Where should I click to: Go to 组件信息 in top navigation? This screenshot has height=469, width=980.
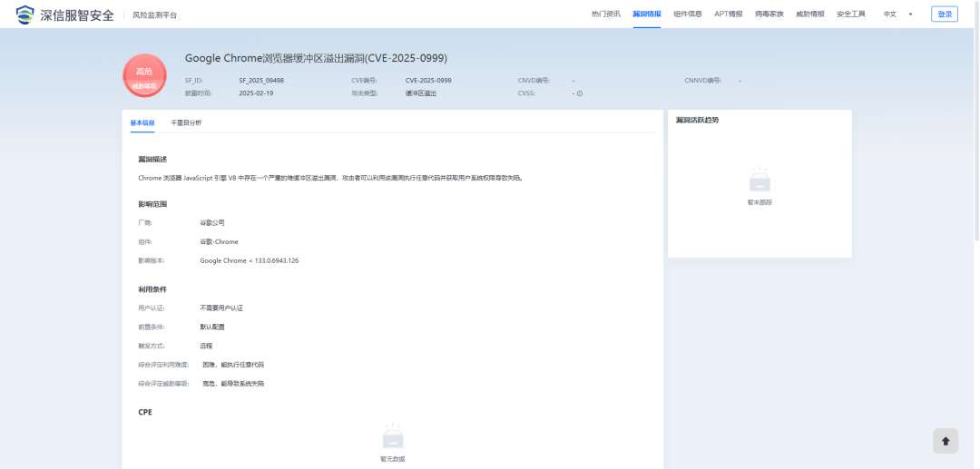tap(688, 14)
